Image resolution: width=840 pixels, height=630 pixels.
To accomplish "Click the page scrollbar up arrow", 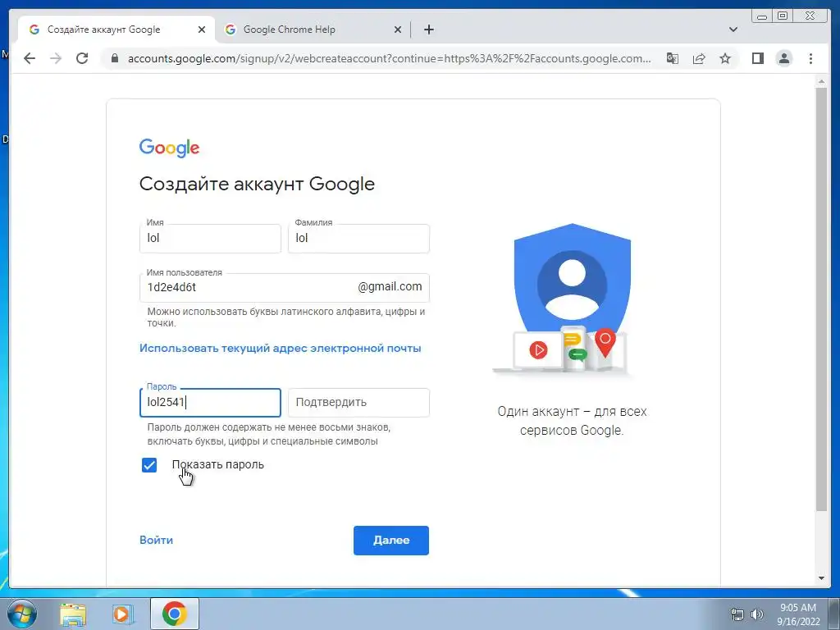I will coord(821,82).
